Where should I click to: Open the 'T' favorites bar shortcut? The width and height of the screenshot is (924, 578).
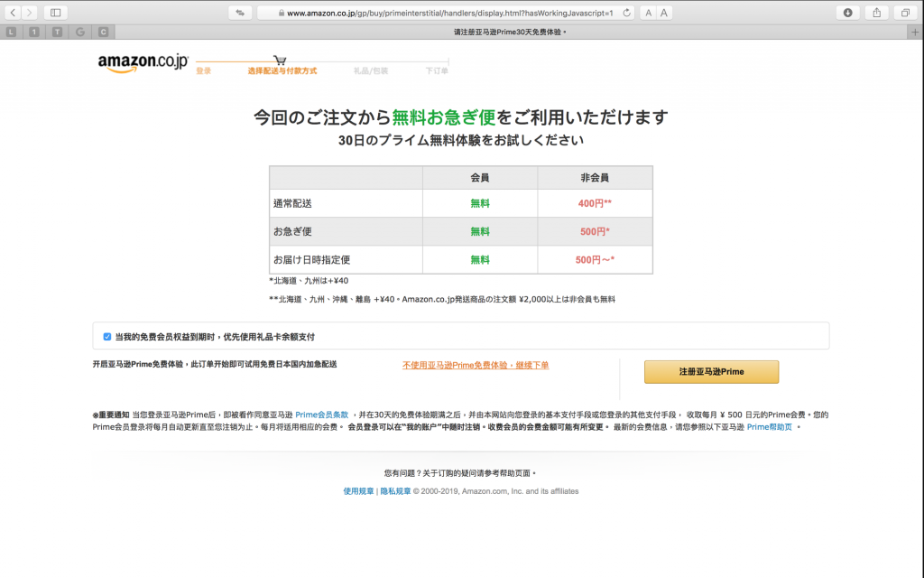[x=57, y=32]
